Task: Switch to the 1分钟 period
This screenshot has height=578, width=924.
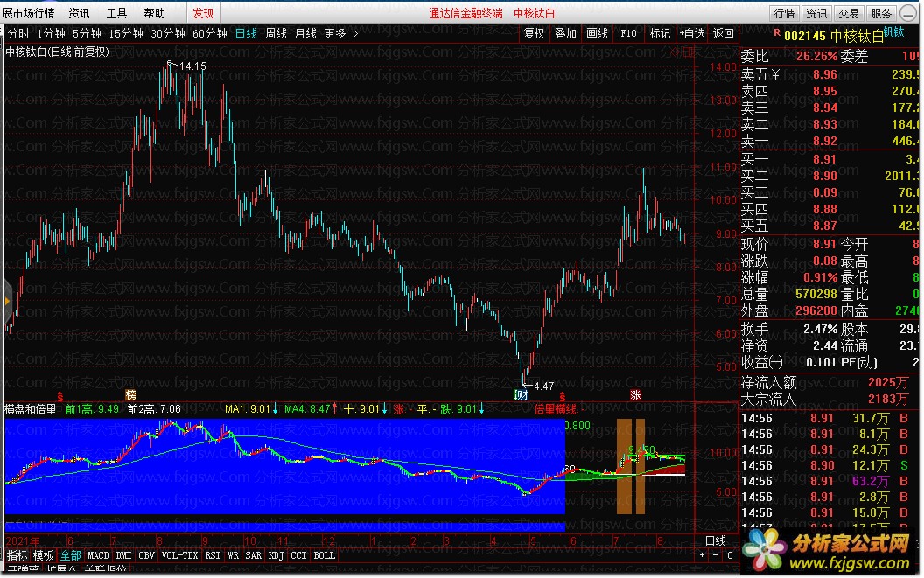Action: [x=52, y=33]
